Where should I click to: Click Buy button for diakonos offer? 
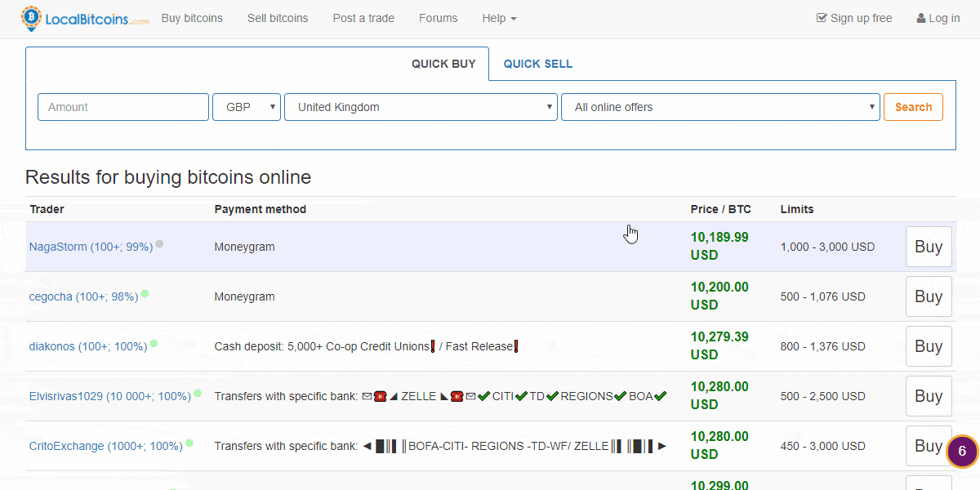coord(929,346)
